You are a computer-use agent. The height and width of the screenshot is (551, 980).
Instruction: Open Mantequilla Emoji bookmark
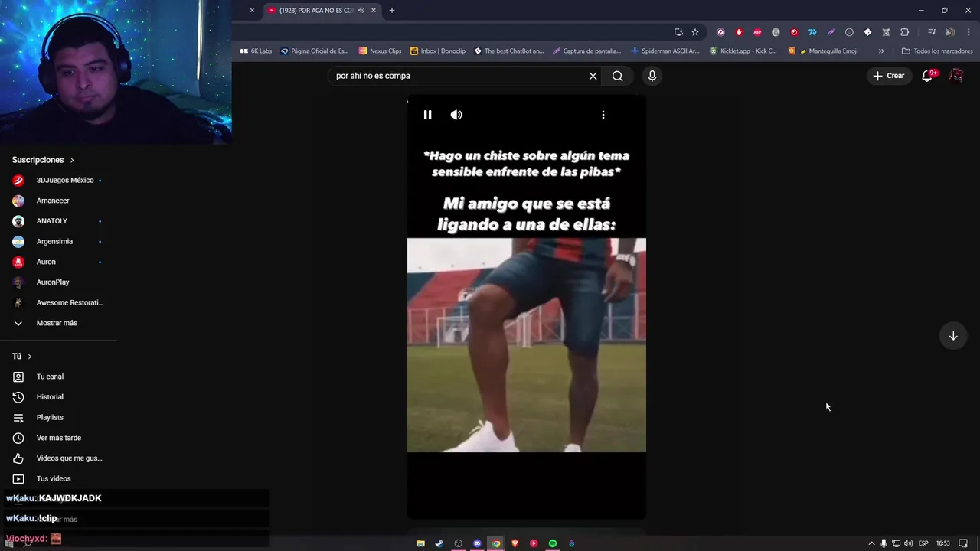[823, 51]
